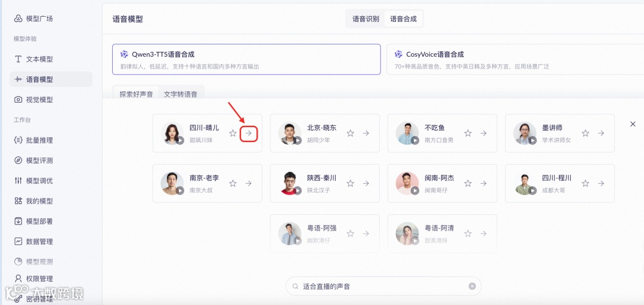Screen dimensions: 644x305
Task: Play the 粤语-阿强 voice sample
Action: point(298,241)
